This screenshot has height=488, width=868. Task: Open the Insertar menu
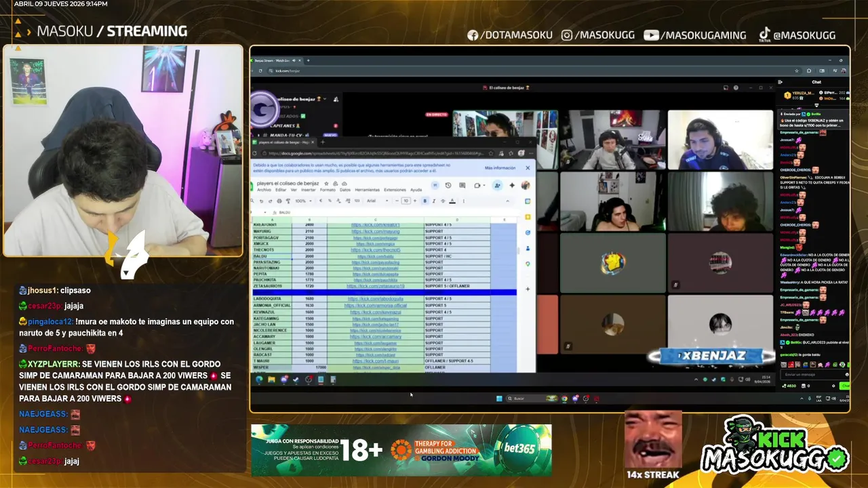coord(309,190)
